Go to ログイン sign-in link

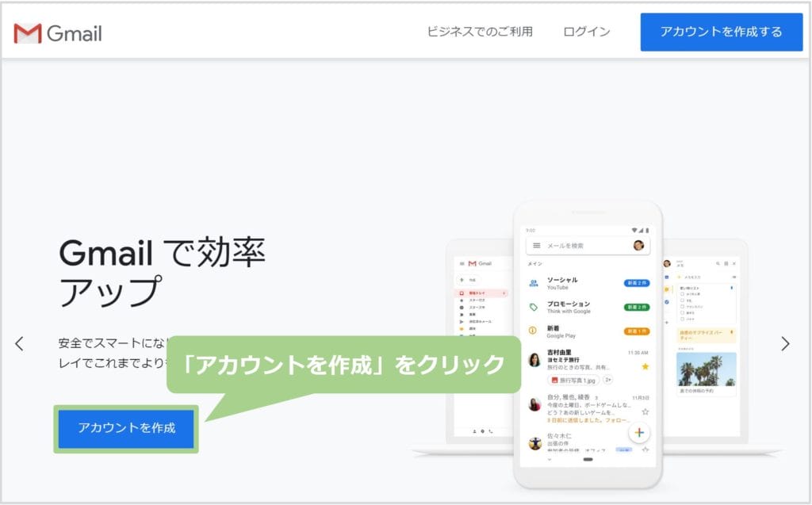tap(586, 32)
